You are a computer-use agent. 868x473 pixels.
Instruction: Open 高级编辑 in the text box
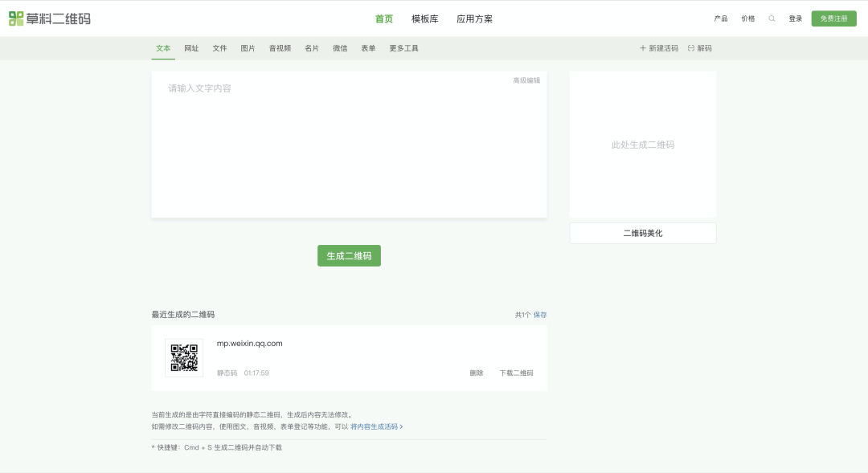[x=526, y=80]
